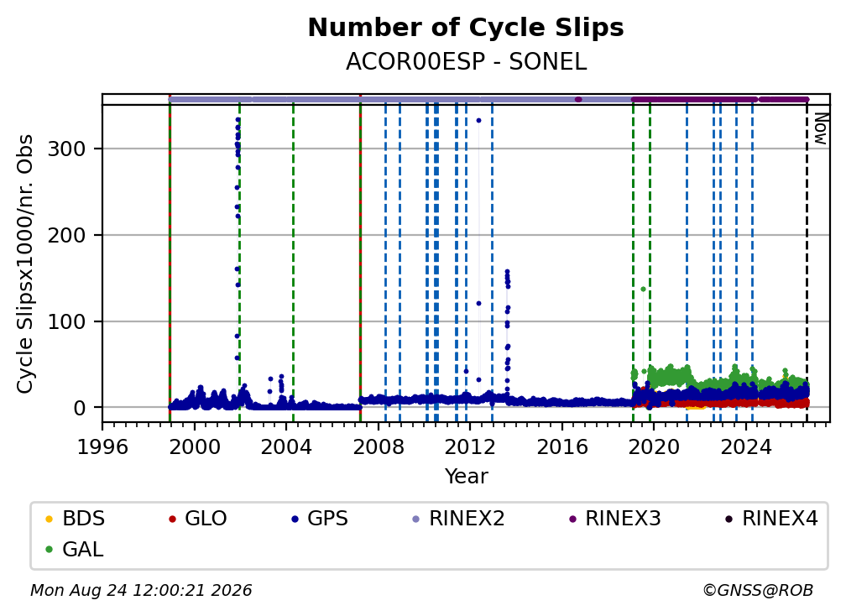The width and height of the screenshot is (846, 616).
Task: Click the 2024 x-axis tick label
Action: tap(746, 447)
